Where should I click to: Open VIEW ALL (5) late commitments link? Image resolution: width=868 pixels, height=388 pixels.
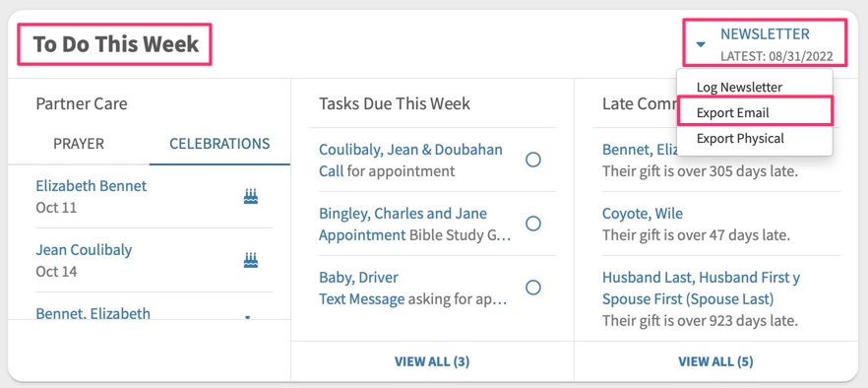coord(715,361)
